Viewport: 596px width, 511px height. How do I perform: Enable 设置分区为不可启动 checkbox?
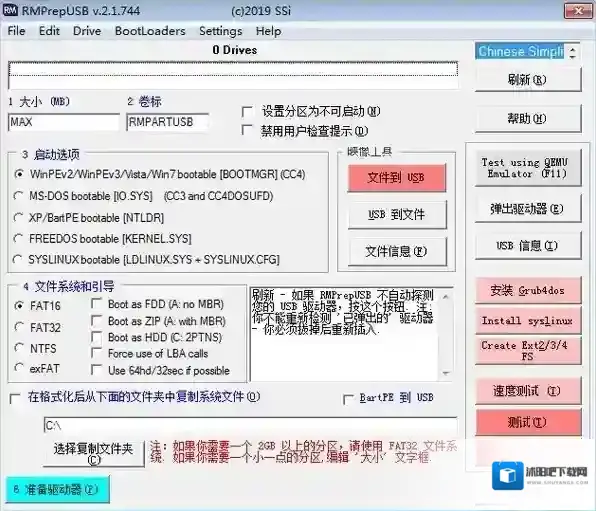pyautogui.click(x=247, y=112)
